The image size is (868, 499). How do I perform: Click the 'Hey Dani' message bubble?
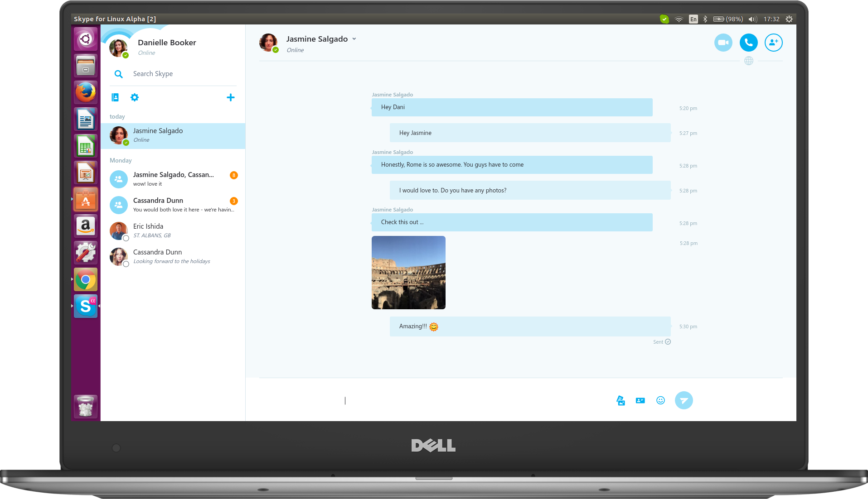click(512, 107)
